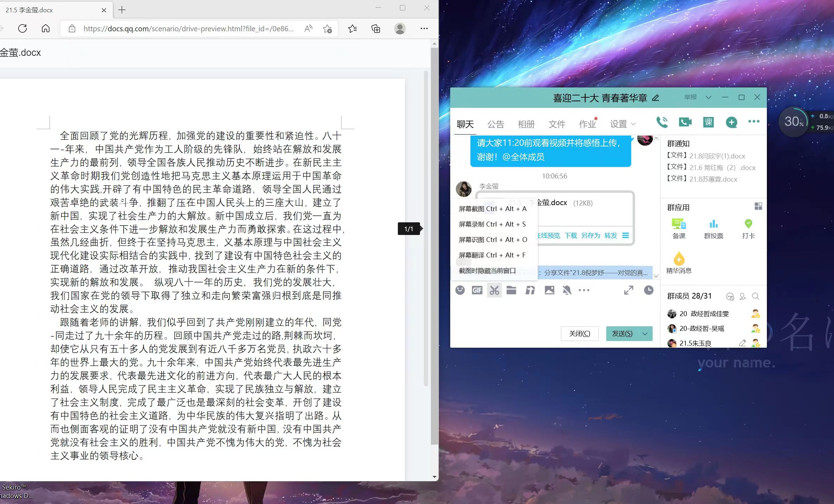
Task: Click the browser's vertical scrollbar track
Action: (x=434, y=457)
